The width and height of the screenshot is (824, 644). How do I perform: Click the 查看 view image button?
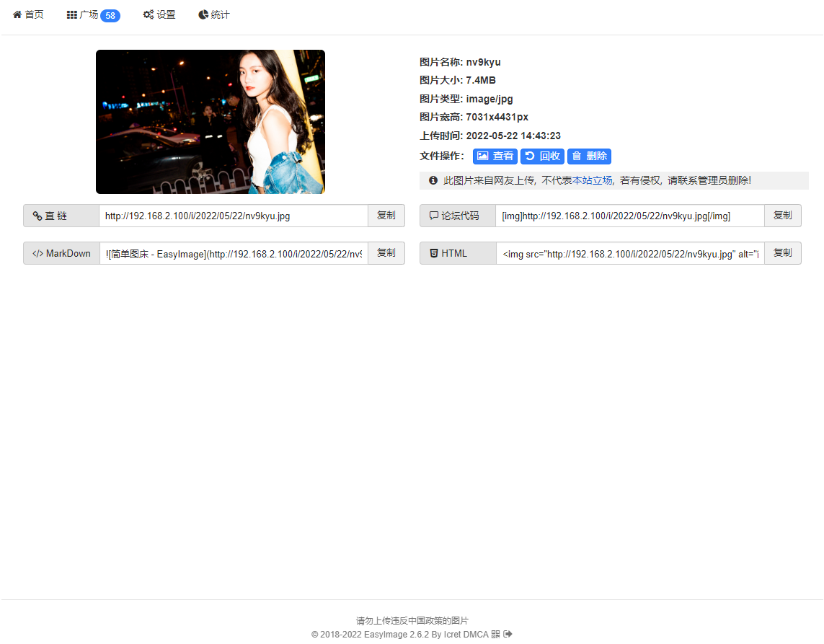click(x=495, y=156)
